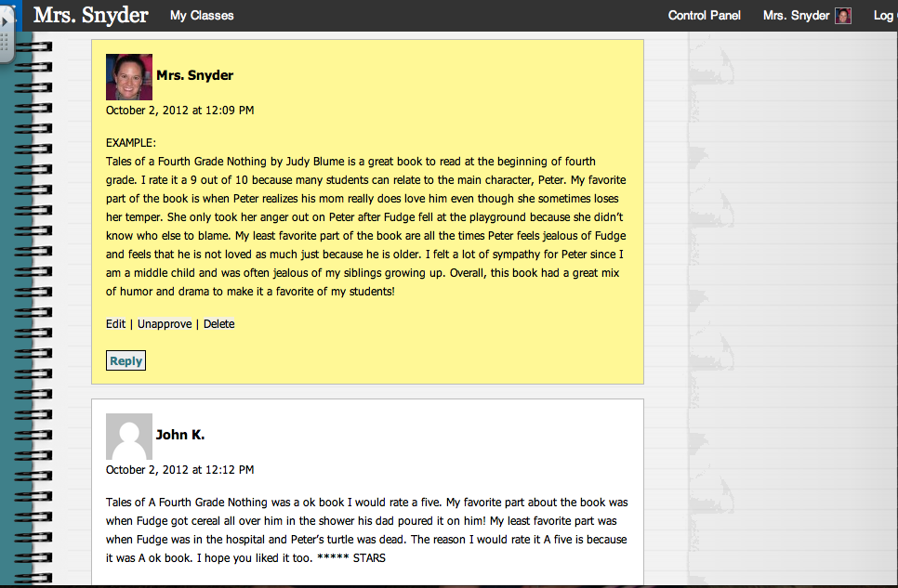
Task: Open the Mrs. Snyder blog title
Action: point(90,15)
